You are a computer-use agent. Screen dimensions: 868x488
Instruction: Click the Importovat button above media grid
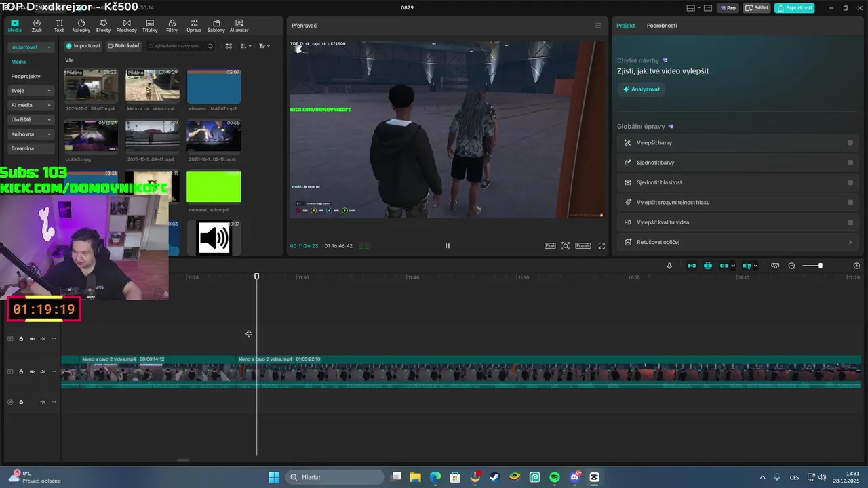83,46
